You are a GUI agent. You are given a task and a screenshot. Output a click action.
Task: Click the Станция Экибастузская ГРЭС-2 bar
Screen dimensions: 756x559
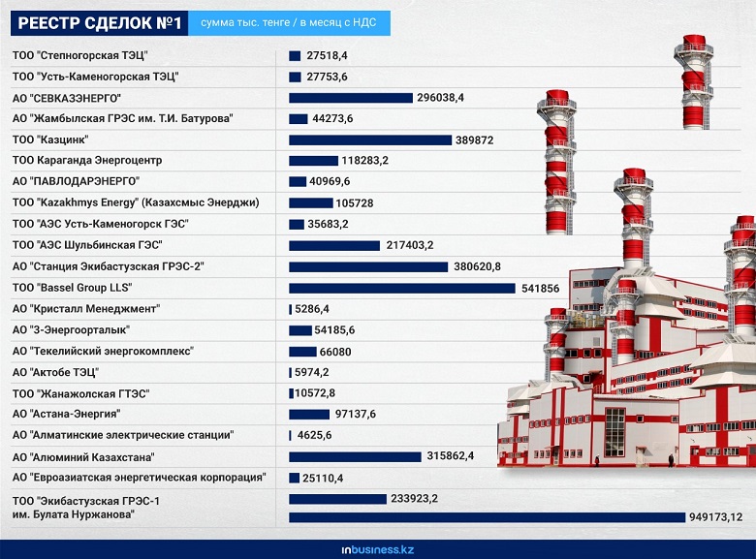(x=368, y=266)
